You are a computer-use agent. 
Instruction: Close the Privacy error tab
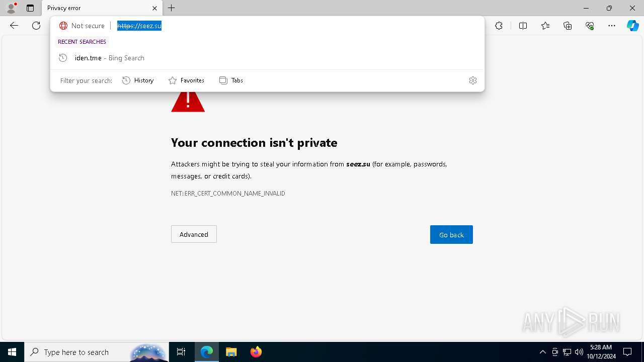point(154,8)
